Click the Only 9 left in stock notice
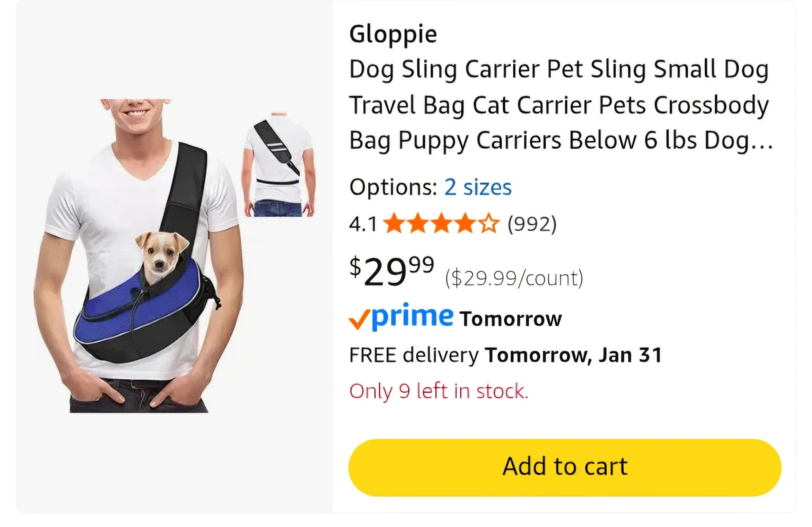The image size is (812, 527). pos(438,391)
